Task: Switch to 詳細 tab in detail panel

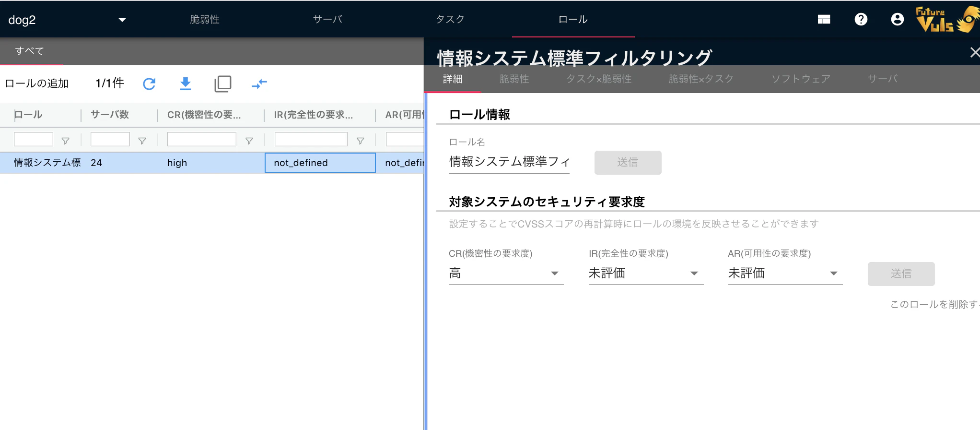Action: coord(453,79)
